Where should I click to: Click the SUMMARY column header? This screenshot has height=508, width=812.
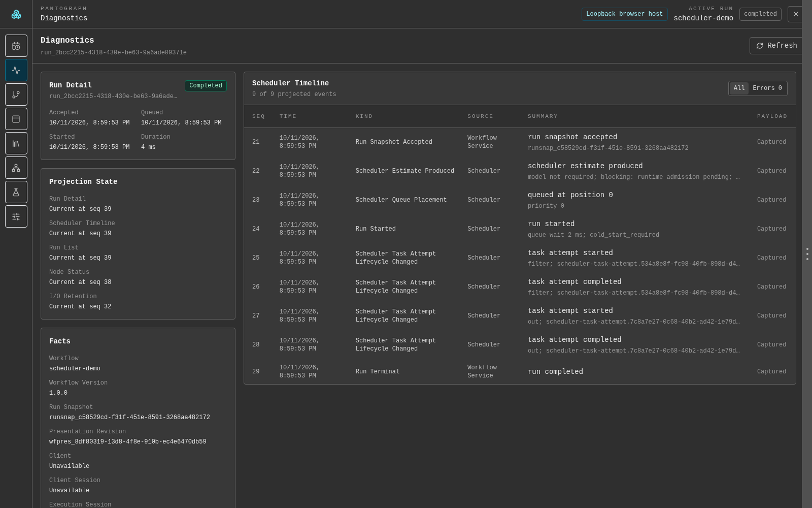(x=543, y=116)
